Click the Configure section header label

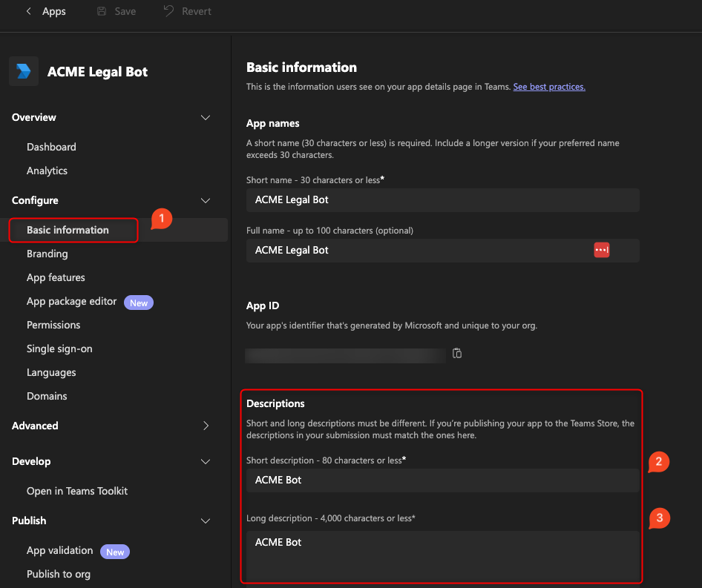(x=35, y=200)
